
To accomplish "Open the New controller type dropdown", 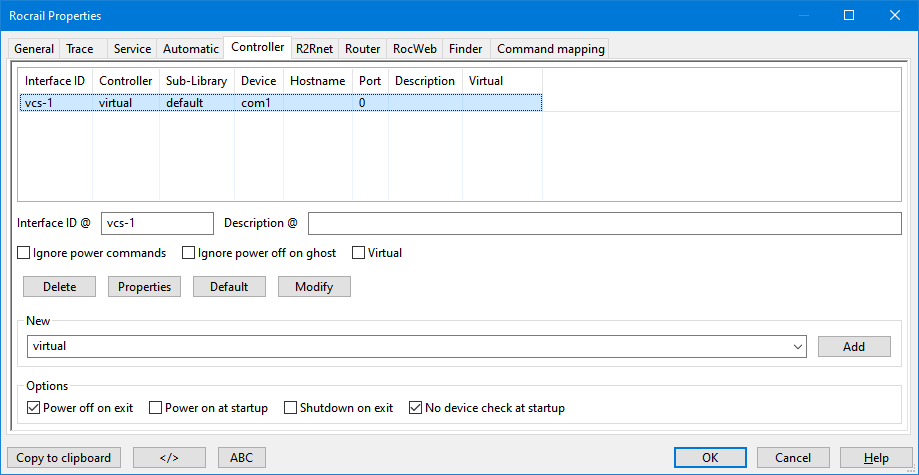I will 797,346.
